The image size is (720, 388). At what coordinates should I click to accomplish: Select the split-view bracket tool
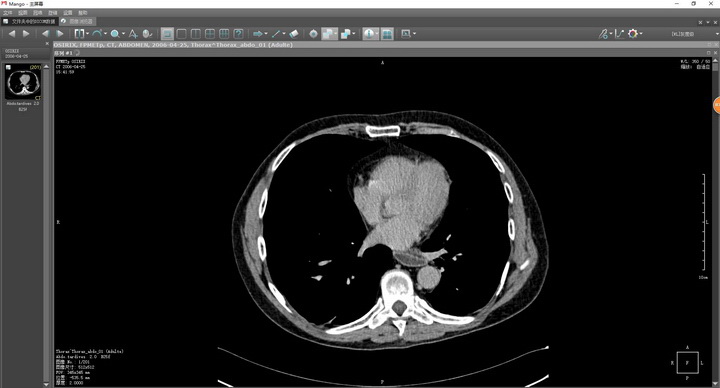(x=79, y=34)
